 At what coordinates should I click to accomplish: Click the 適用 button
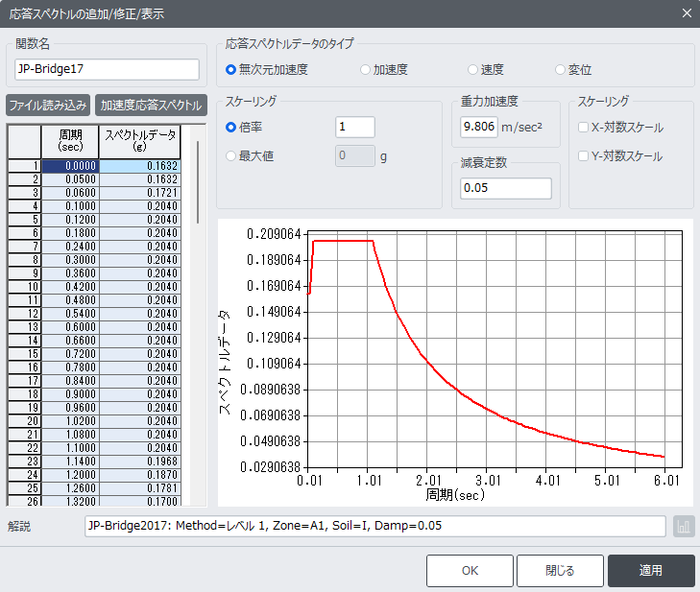tap(651, 571)
